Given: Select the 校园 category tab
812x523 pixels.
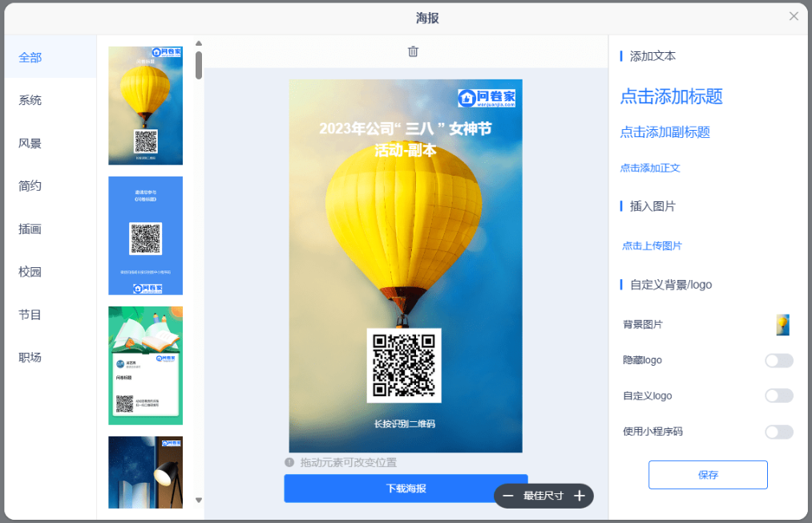Looking at the screenshot, I should (50, 272).
